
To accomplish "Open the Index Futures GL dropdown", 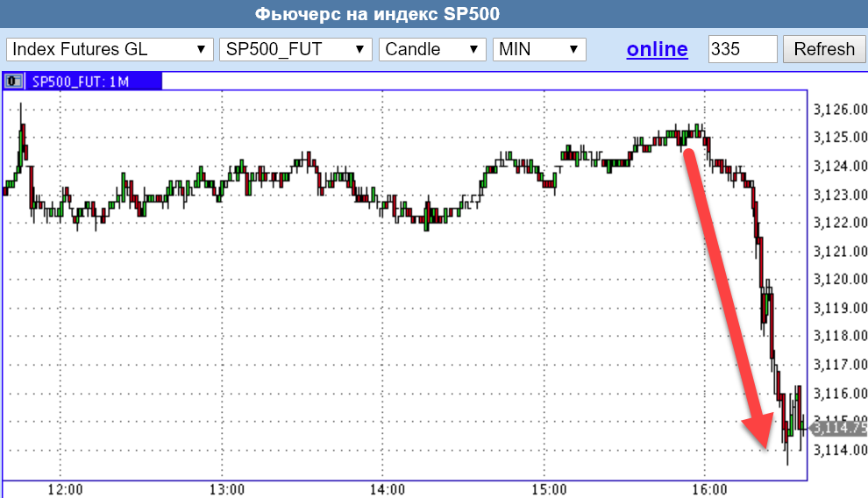I will (110, 49).
